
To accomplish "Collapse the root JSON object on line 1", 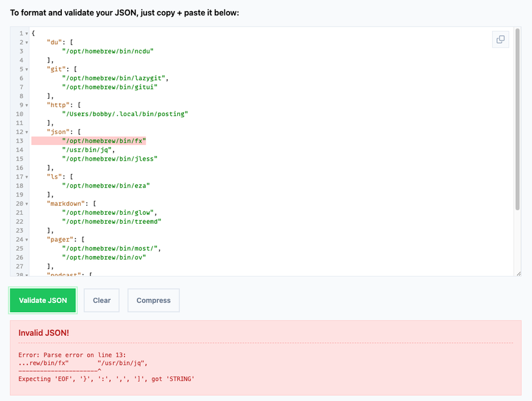I will pos(26,32).
